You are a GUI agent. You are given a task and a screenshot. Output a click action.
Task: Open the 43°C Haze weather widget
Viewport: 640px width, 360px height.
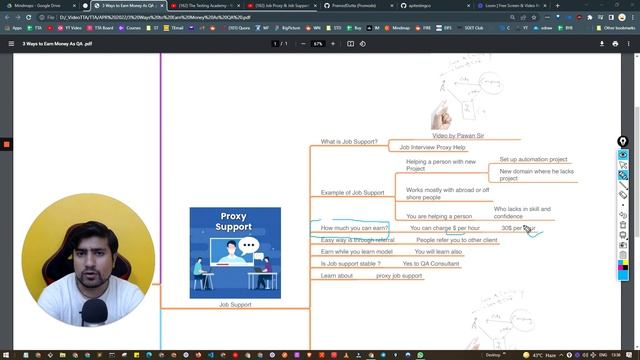[x=540, y=355]
